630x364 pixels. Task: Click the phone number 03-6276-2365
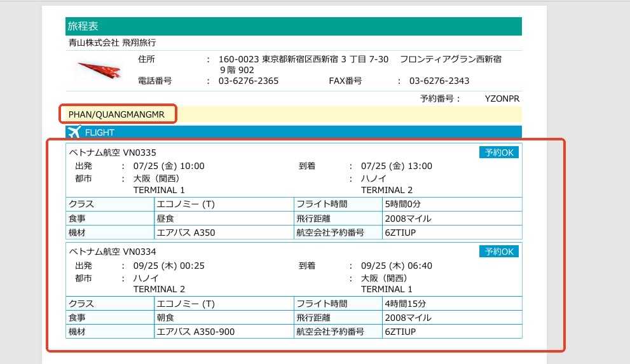[249, 81]
